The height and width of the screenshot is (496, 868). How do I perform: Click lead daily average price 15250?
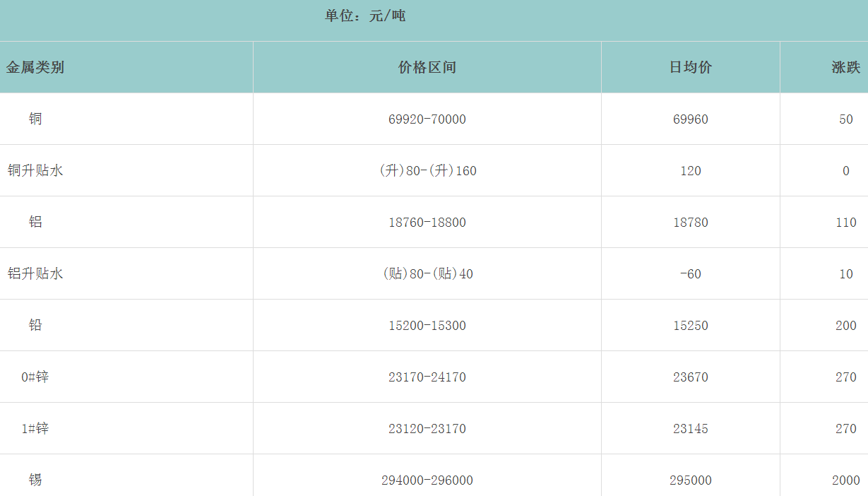pyautogui.click(x=690, y=326)
